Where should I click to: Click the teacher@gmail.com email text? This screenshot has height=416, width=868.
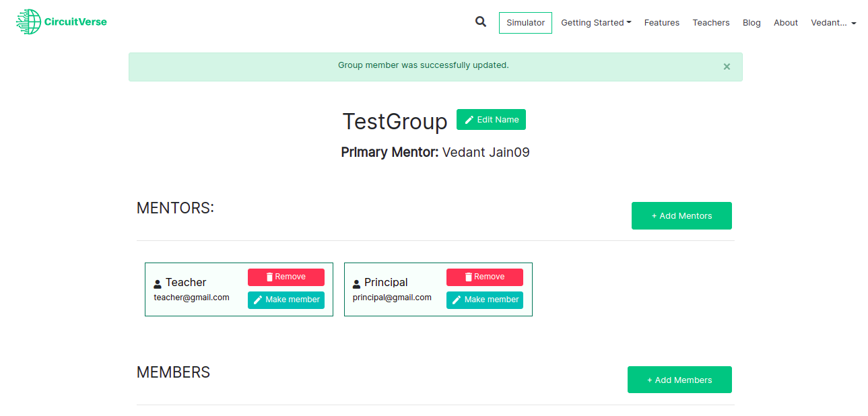pyautogui.click(x=191, y=298)
